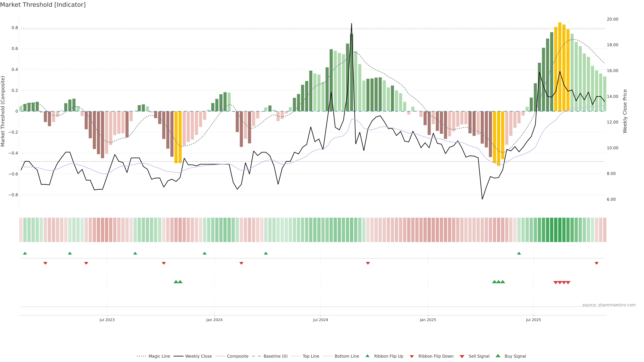
Task: Click the Market Threshold [Indicator] chart title
Action: 43,5
